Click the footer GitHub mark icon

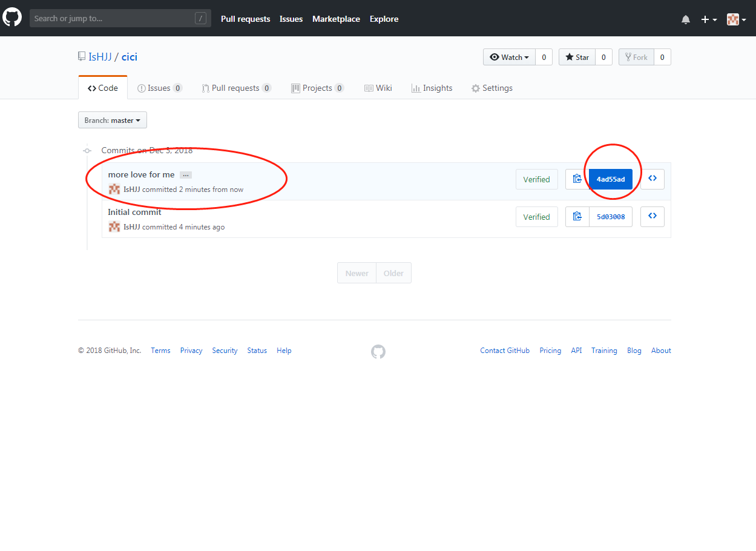pos(378,352)
